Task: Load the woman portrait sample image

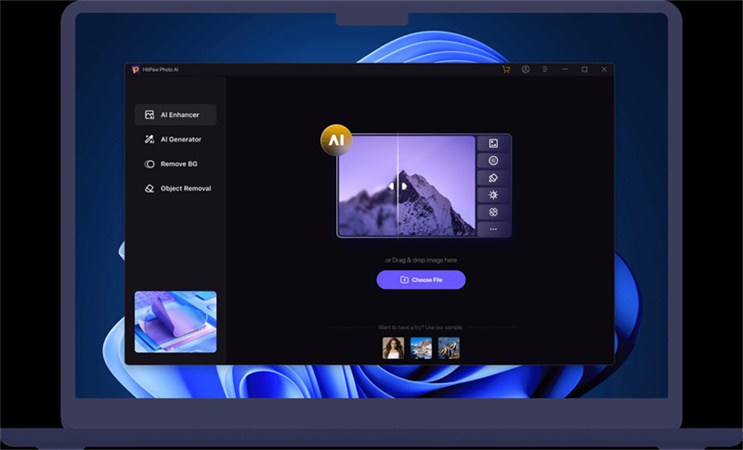Action: [393, 348]
